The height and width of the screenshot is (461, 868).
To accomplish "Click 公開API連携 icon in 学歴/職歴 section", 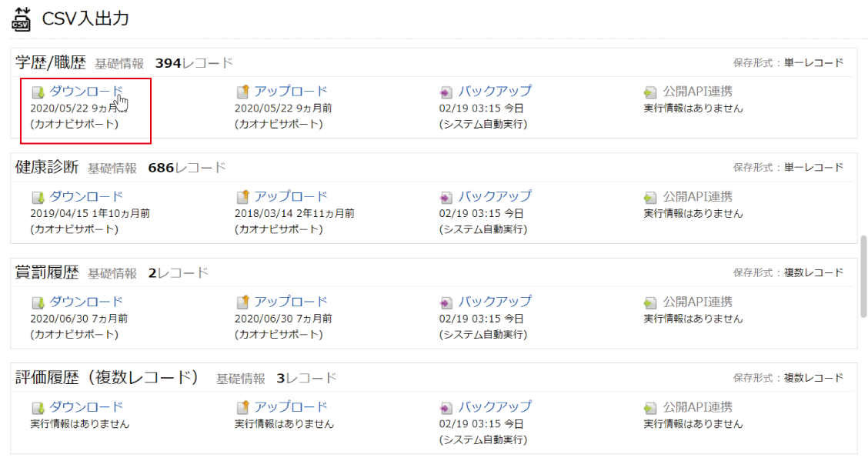I will [650, 92].
